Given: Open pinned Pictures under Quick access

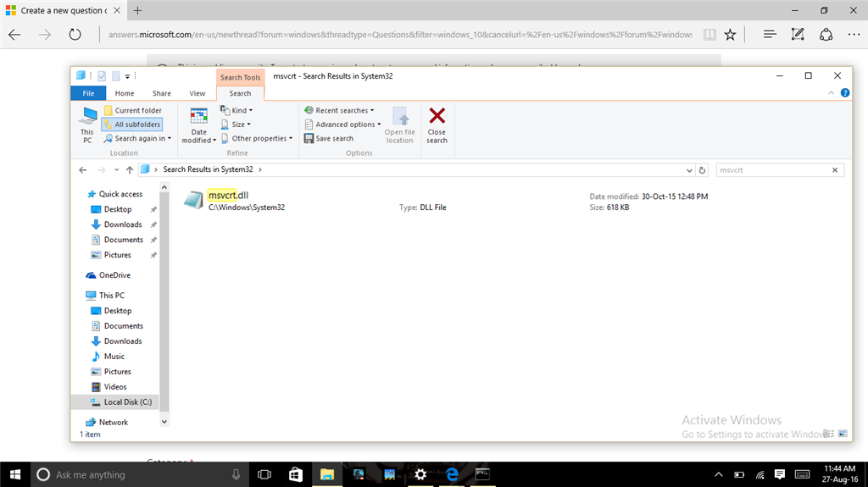Looking at the screenshot, I should pyautogui.click(x=117, y=255).
